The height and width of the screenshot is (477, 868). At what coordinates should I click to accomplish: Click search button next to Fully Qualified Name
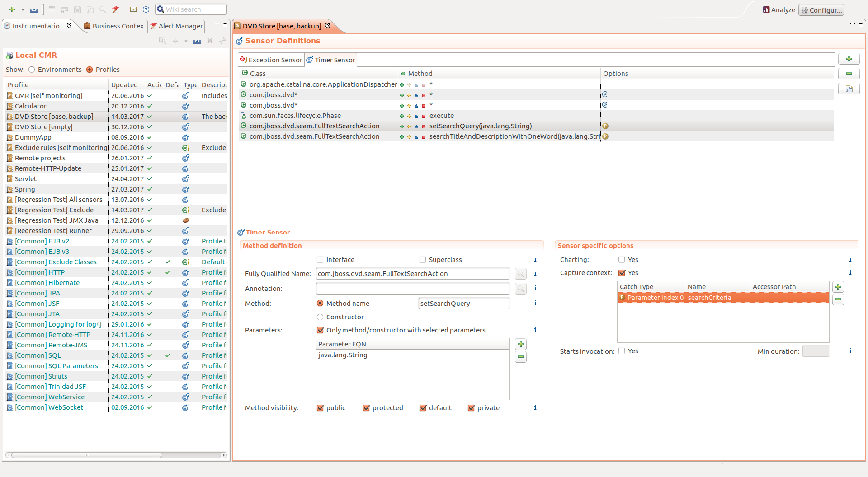(521, 274)
